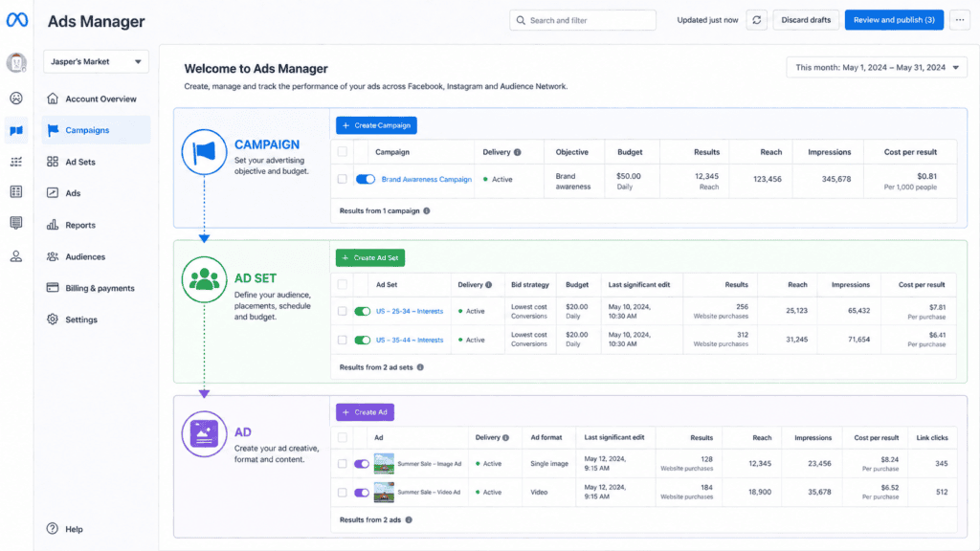Click the Search and filter field
This screenshot has height=551, width=980.
pos(583,20)
